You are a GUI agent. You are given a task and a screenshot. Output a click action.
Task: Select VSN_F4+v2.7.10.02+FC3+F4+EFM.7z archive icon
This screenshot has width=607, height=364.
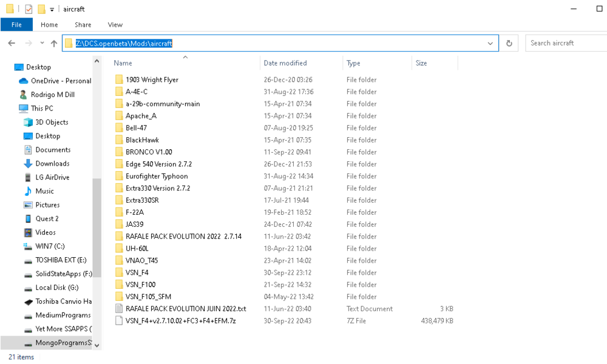tap(119, 321)
